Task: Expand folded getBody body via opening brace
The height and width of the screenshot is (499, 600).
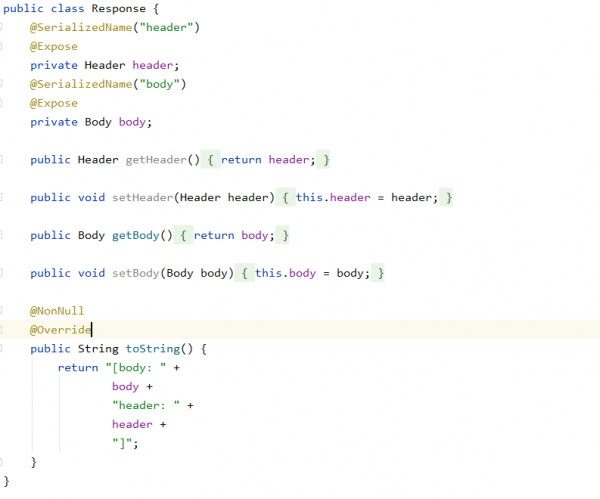Action: pos(184,235)
